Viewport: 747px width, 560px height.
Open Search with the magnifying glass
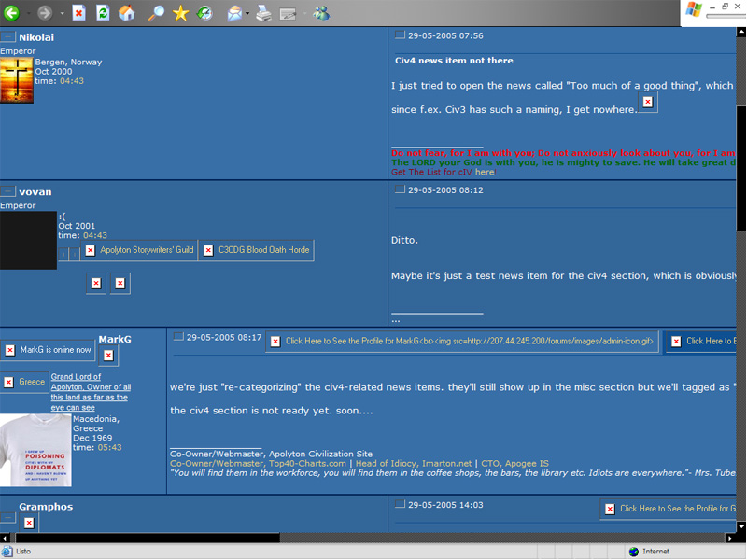[156, 13]
